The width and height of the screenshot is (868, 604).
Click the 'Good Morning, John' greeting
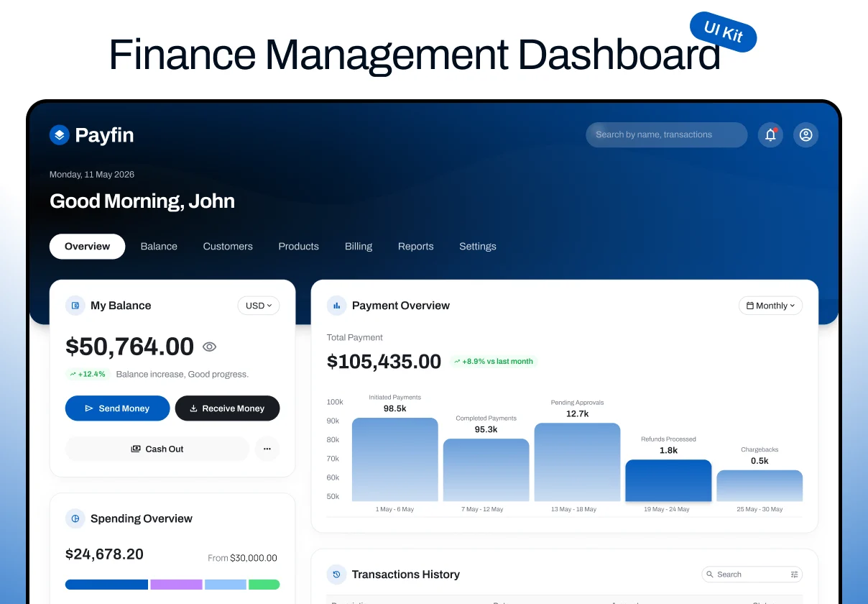point(142,201)
